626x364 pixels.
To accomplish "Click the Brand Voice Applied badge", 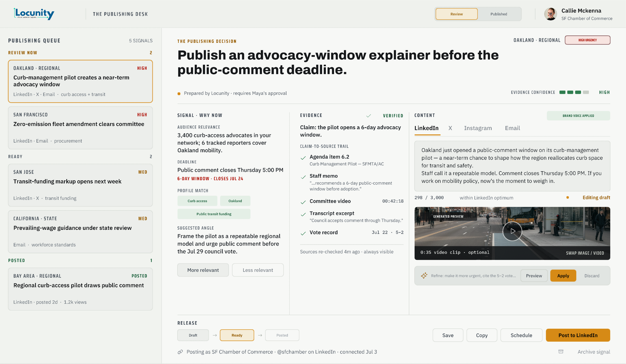I will (578, 116).
